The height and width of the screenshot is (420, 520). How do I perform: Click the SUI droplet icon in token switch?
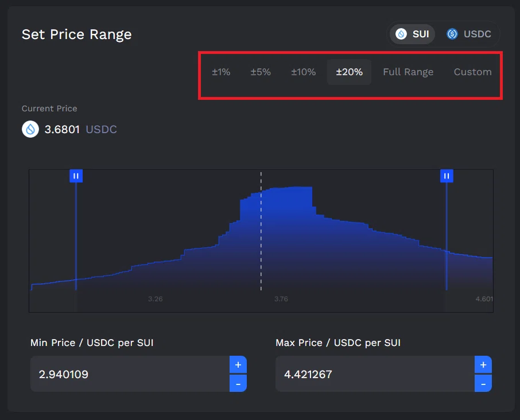401,34
